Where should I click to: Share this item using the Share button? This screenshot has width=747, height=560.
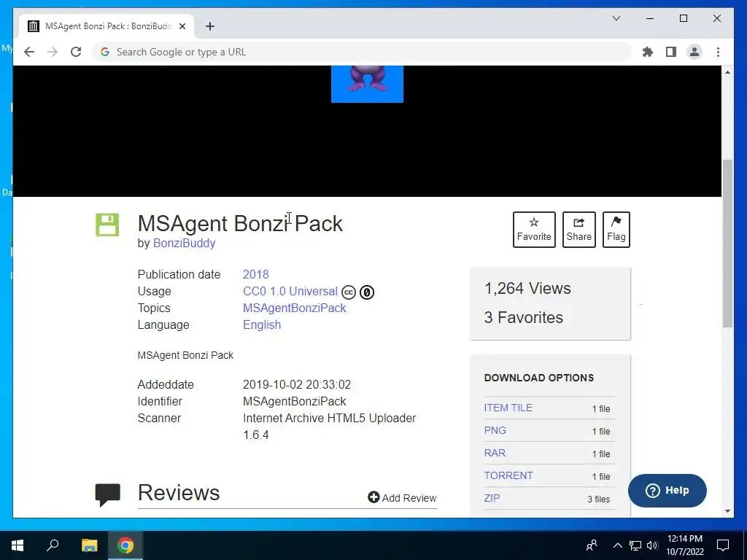578,230
